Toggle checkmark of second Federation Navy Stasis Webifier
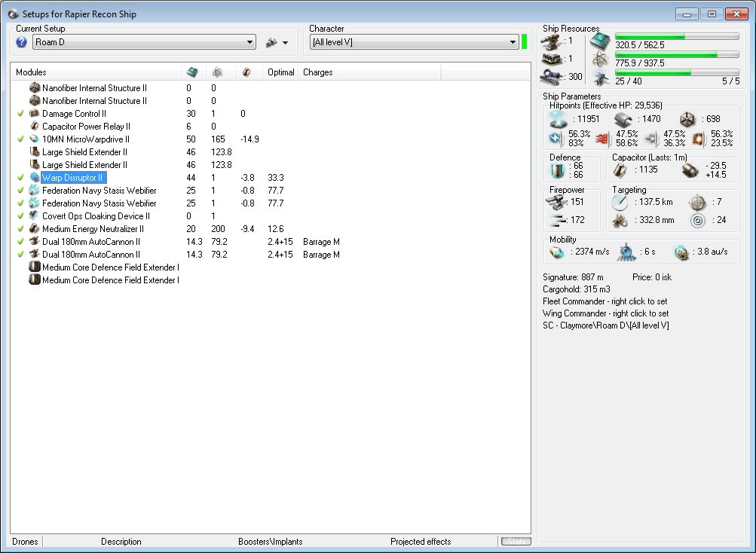The width and height of the screenshot is (756, 553). [x=20, y=203]
